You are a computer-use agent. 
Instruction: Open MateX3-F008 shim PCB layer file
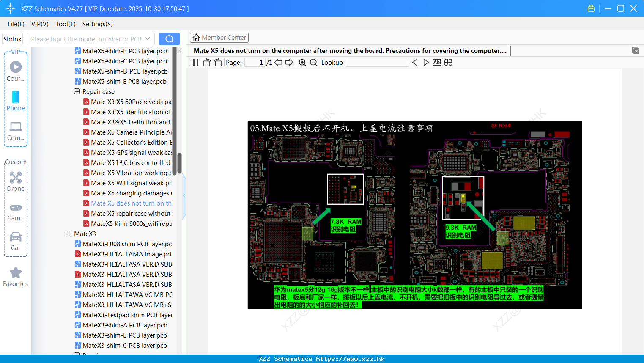(x=123, y=244)
